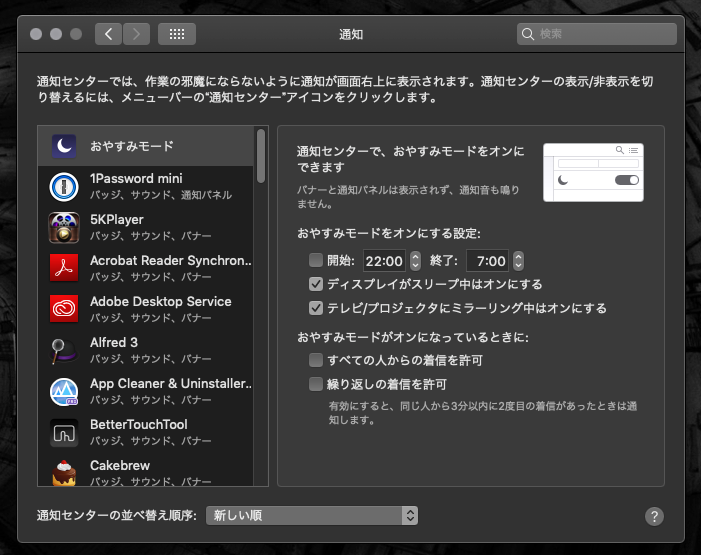The height and width of the screenshot is (555, 701).
Task: Click the Alfred 3 hat icon
Action: pos(64,350)
